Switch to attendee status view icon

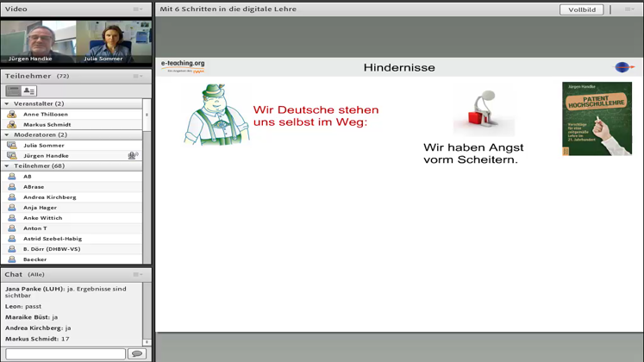pyautogui.click(x=29, y=90)
